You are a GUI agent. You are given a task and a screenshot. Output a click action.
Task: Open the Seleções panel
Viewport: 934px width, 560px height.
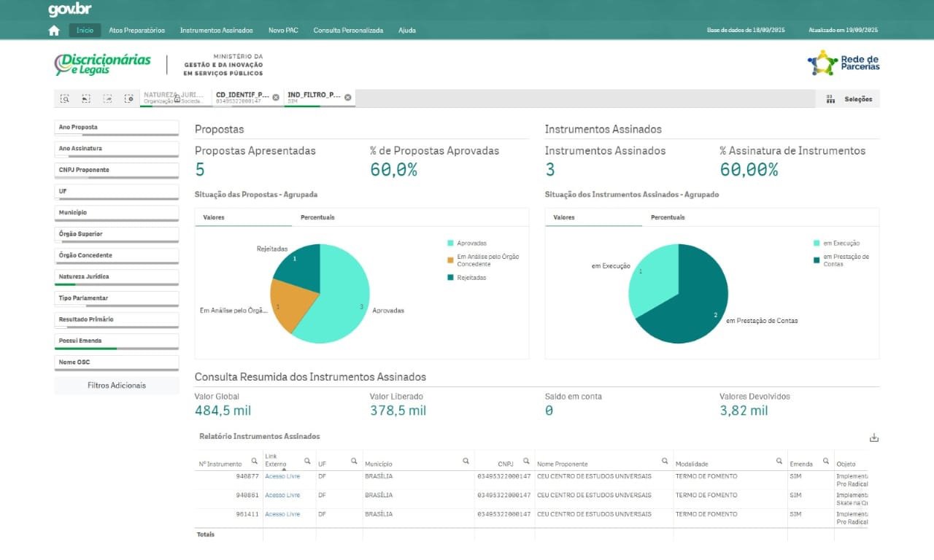click(x=851, y=99)
